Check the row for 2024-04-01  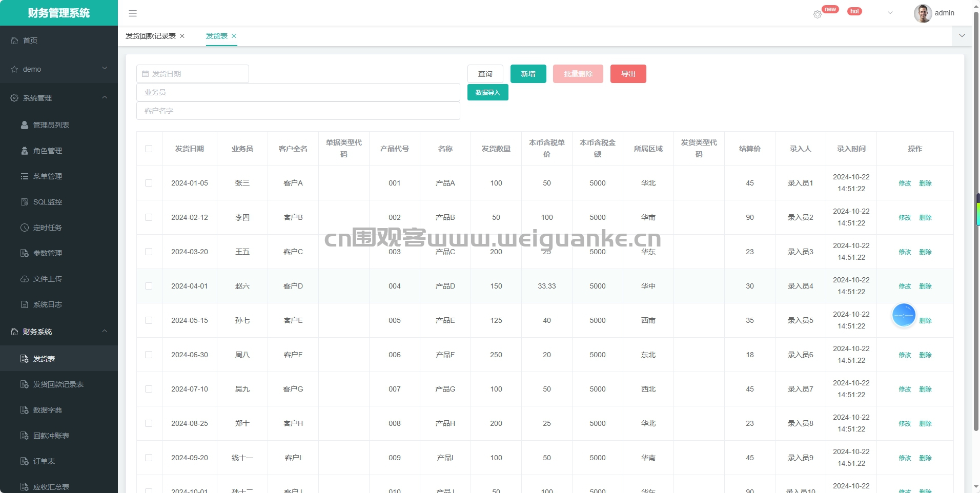point(149,286)
